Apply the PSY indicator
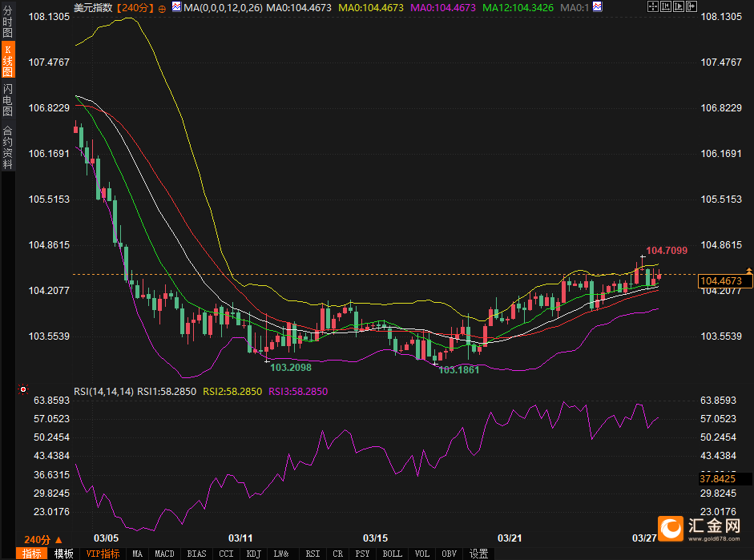The height and width of the screenshot is (560, 754). [362, 554]
